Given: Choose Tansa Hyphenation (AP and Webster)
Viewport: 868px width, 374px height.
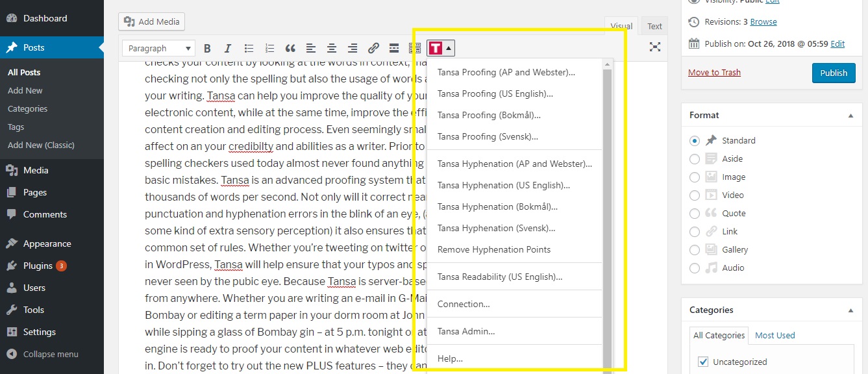Looking at the screenshot, I should click(x=515, y=164).
